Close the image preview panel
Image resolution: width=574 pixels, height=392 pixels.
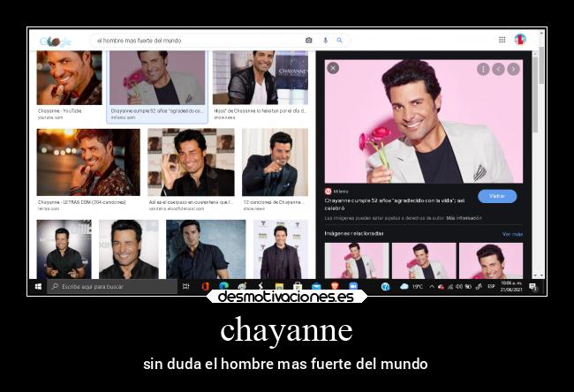pos(333,68)
